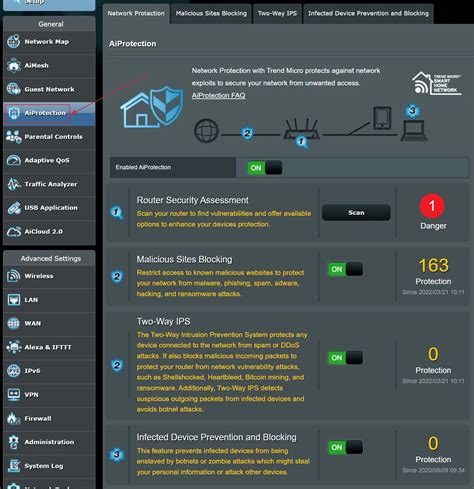Switch to the Network Protection tab
Image resolution: width=474 pixels, height=489 pixels.
pyautogui.click(x=136, y=13)
